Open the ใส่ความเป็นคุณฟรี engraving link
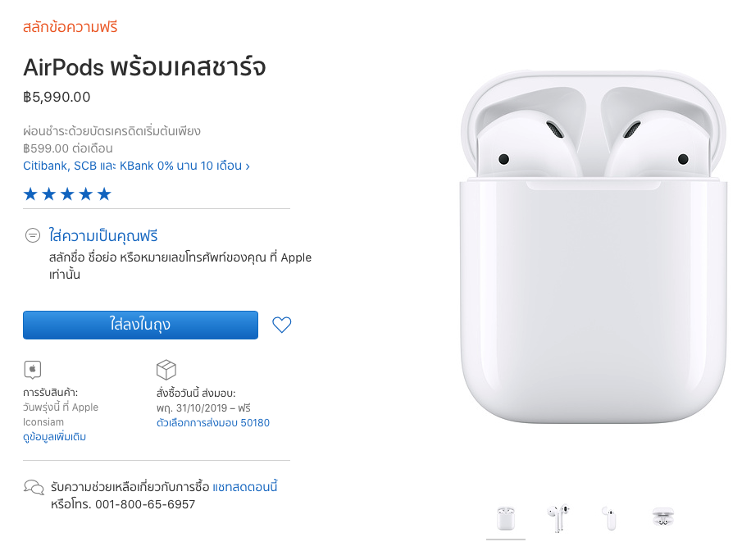 point(103,235)
